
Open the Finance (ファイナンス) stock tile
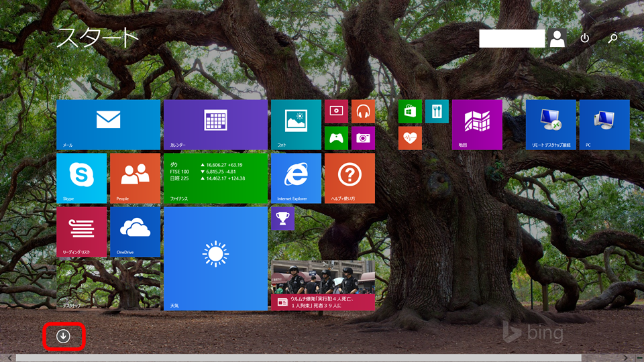click(x=215, y=178)
